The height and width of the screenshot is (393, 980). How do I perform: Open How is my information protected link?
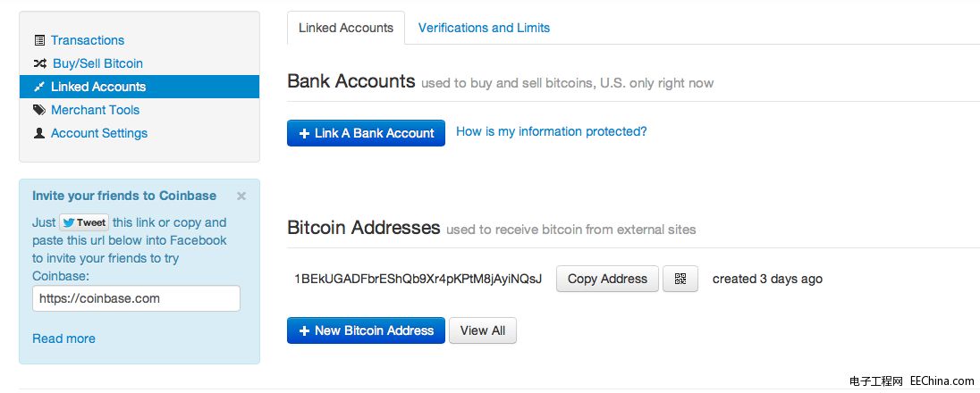[x=551, y=132]
